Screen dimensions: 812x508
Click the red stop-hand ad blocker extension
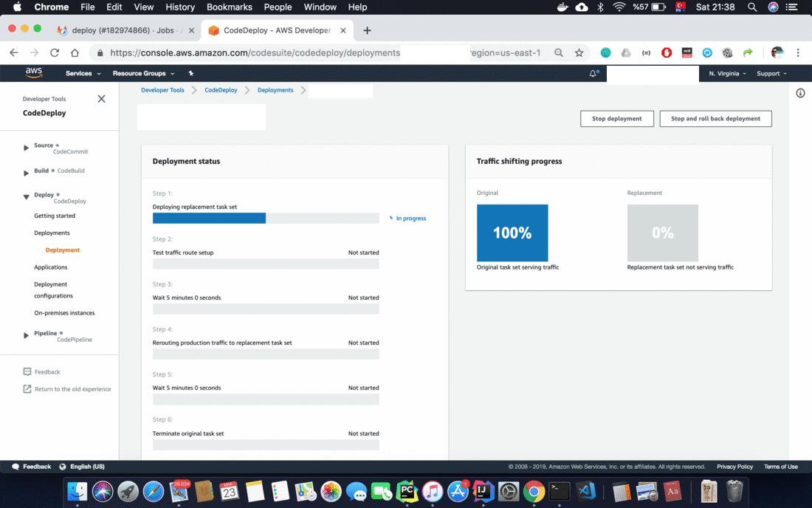(x=667, y=53)
